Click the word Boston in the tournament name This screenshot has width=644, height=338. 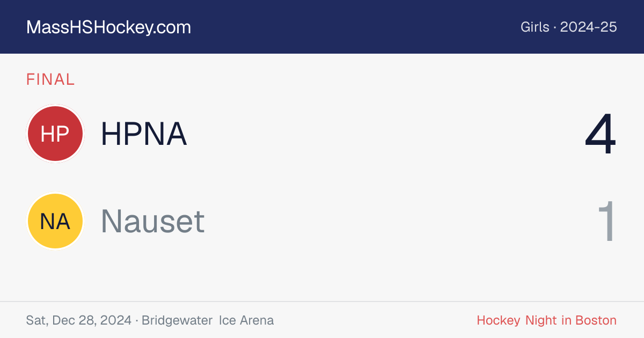596,320
